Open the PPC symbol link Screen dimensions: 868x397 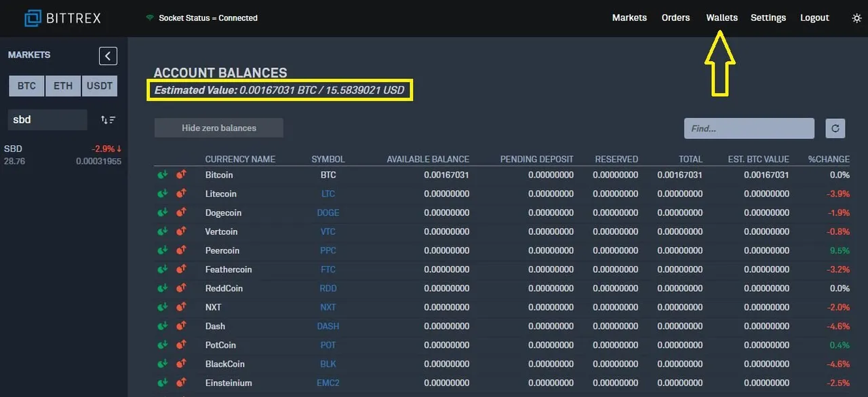tap(328, 250)
